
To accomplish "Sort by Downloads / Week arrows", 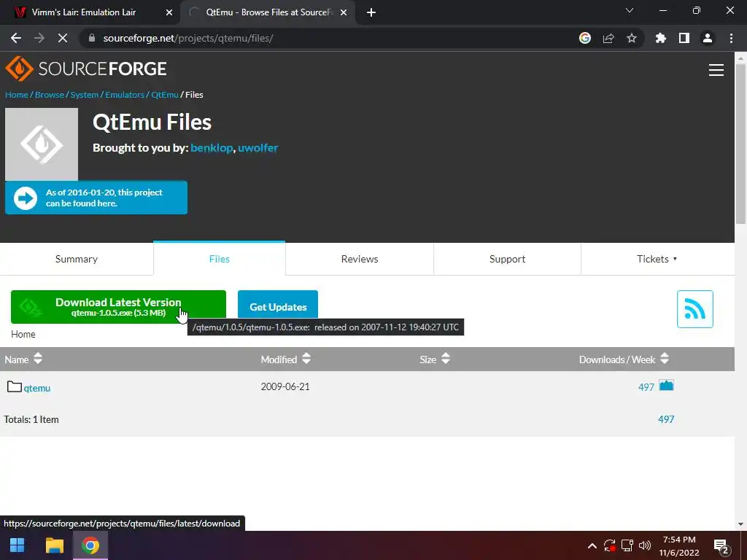I will pyautogui.click(x=665, y=359).
